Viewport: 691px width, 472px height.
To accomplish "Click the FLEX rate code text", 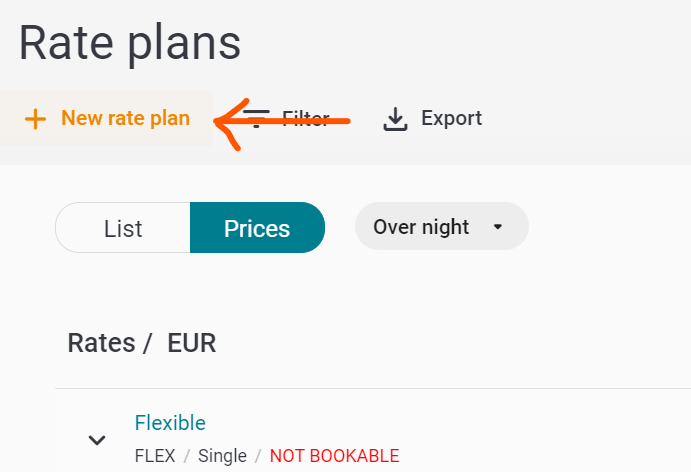I will [155, 456].
